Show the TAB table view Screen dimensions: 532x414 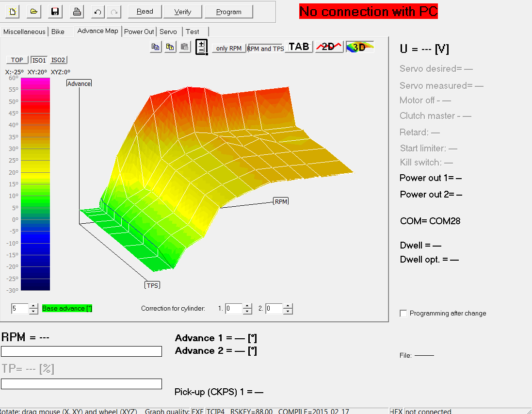pyautogui.click(x=298, y=47)
